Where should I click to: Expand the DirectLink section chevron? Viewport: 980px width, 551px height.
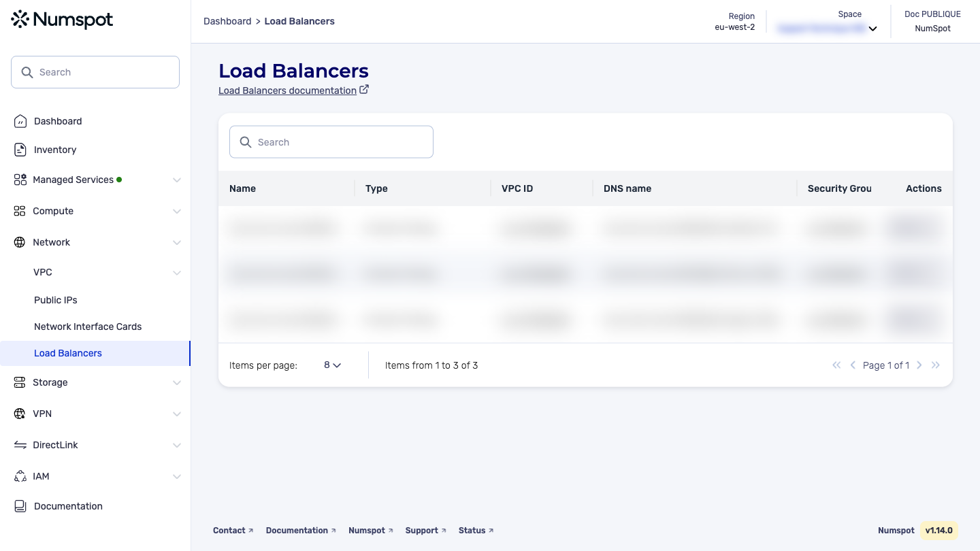(177, 446)
